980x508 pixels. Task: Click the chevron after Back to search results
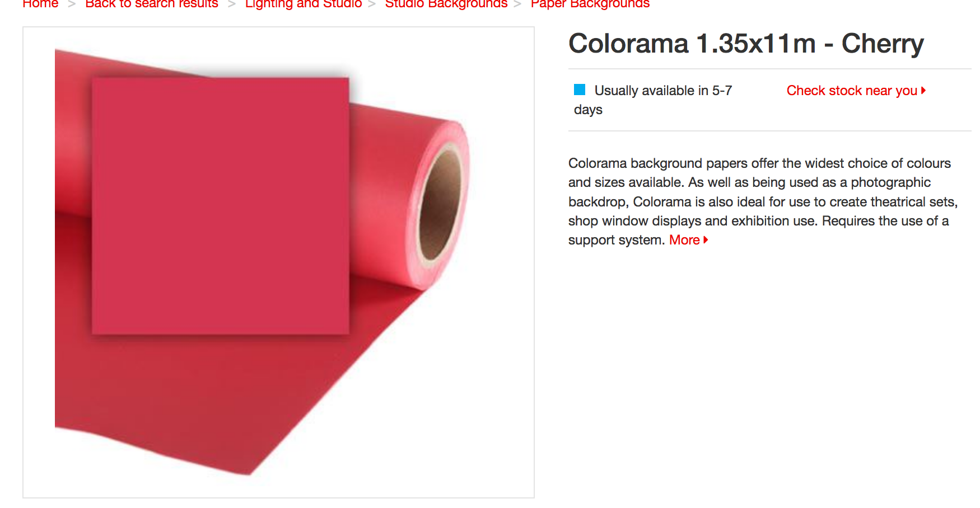coord(232,4)
